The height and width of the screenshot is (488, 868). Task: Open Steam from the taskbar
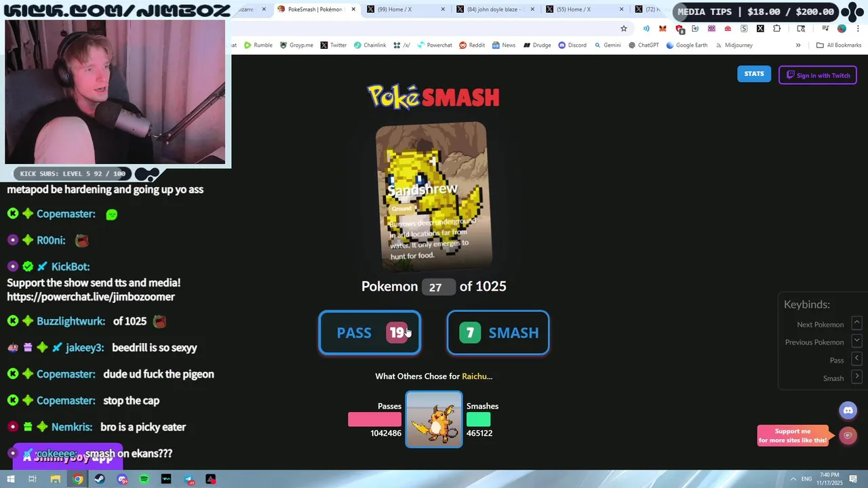point(100,479)
